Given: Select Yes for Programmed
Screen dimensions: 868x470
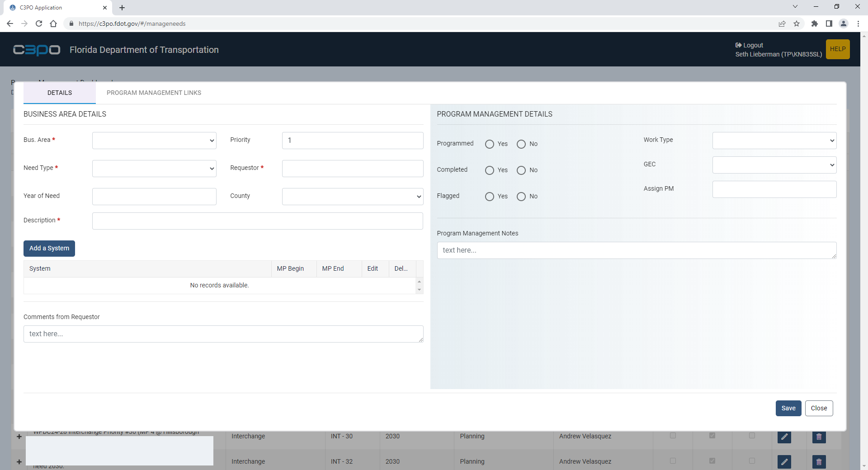Looking at the screenshot, I should click(x=490, y=144).
